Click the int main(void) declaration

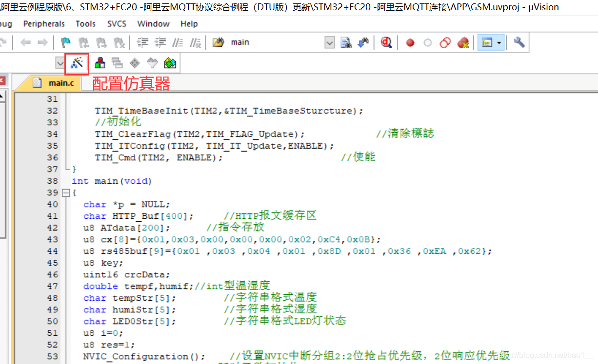point(112,181)
